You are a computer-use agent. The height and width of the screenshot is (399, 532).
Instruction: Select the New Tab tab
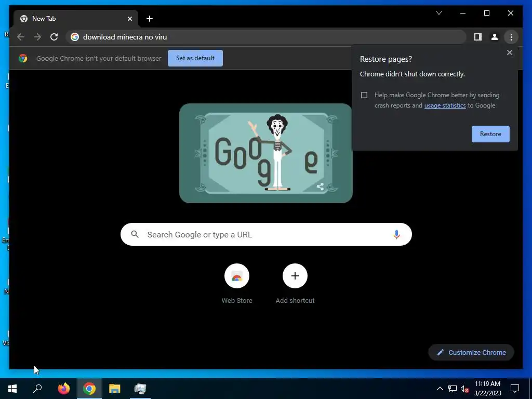76,19
